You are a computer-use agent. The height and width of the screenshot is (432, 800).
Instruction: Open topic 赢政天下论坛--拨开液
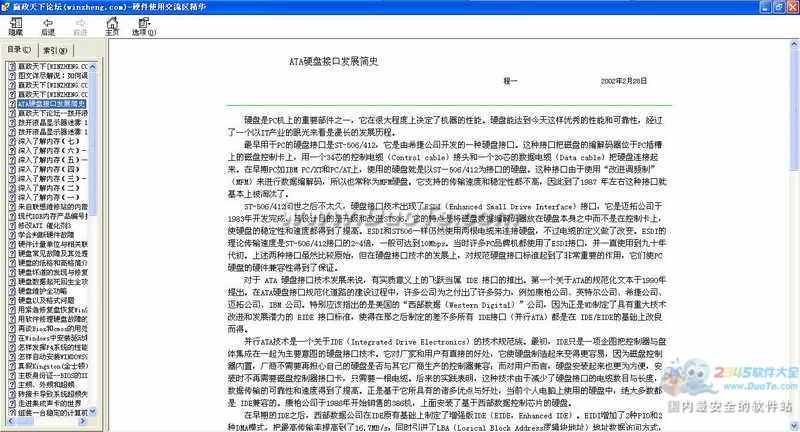point(53,113)
